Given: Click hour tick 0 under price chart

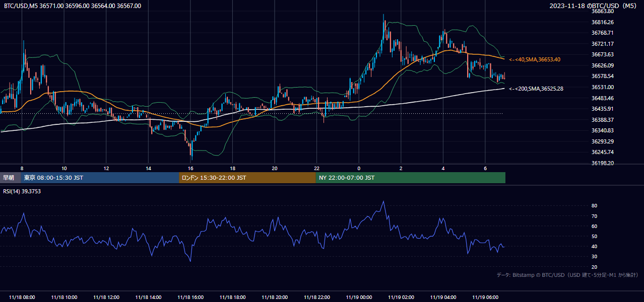Looking at the screenshot, I should point(359,168).
